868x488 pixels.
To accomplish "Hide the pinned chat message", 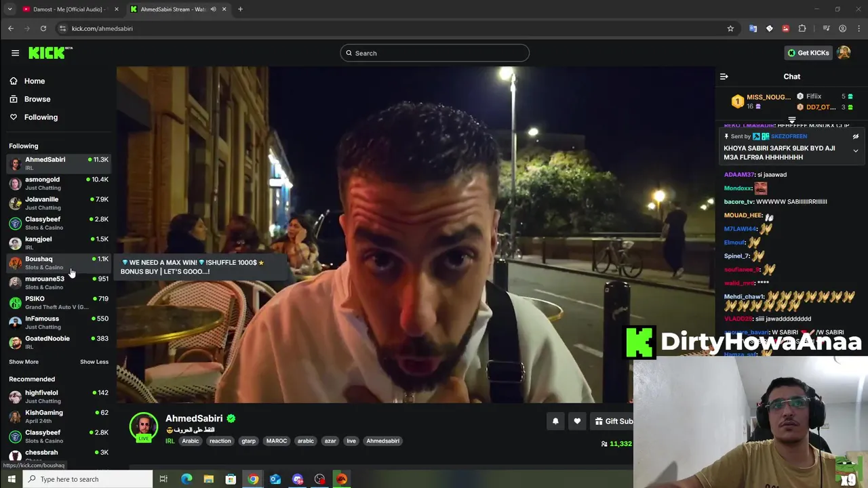I will click(856, 136).
